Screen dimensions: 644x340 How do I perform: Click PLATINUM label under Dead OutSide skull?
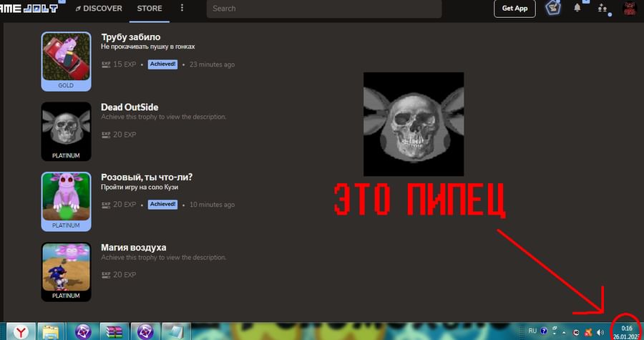[x=66, y=155]
